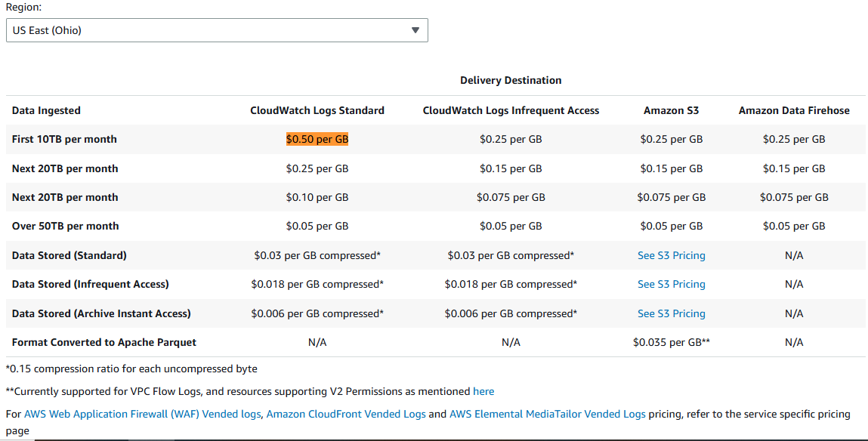Click the Amazon Data Firehose column header
The height and width of the screenshot is (441, 868).
794,110
